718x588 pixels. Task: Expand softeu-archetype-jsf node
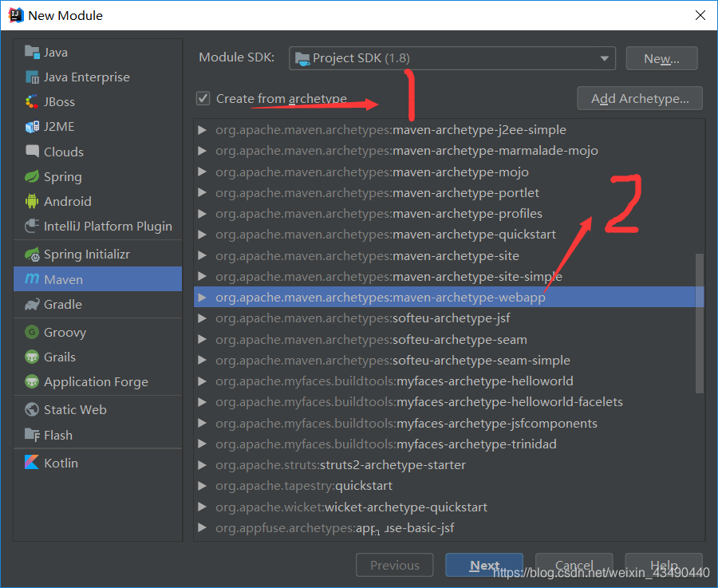tap(202, 318)
